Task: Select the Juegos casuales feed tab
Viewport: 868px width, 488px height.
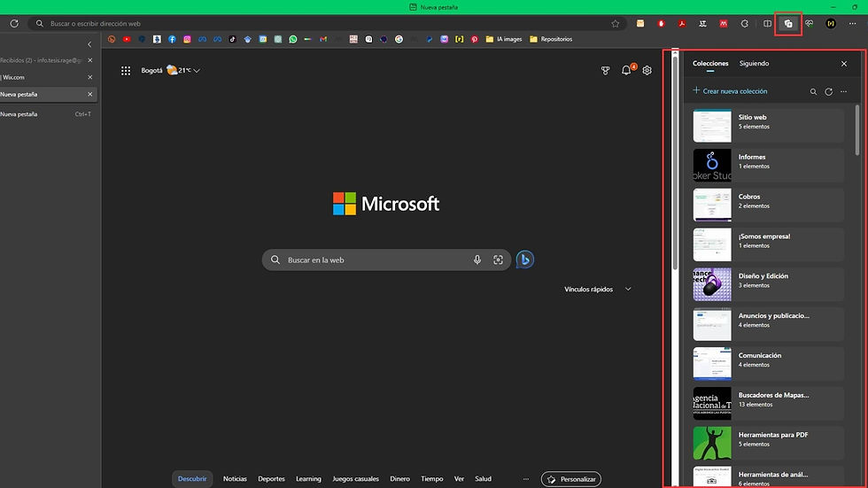Action: coord(355,478)
